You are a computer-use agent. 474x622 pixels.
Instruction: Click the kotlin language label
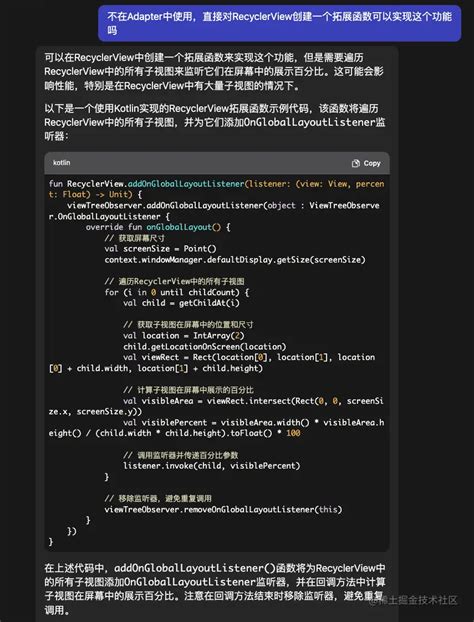point(61,163)
